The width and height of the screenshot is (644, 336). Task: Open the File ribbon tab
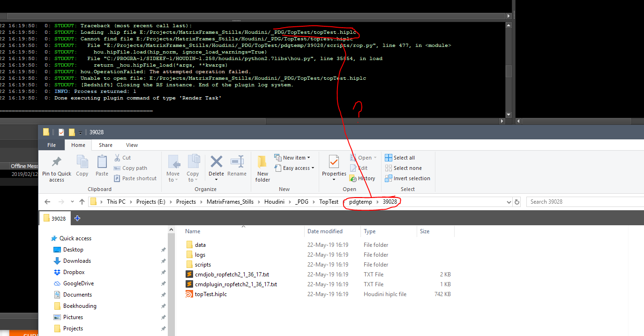pos(52,145)
